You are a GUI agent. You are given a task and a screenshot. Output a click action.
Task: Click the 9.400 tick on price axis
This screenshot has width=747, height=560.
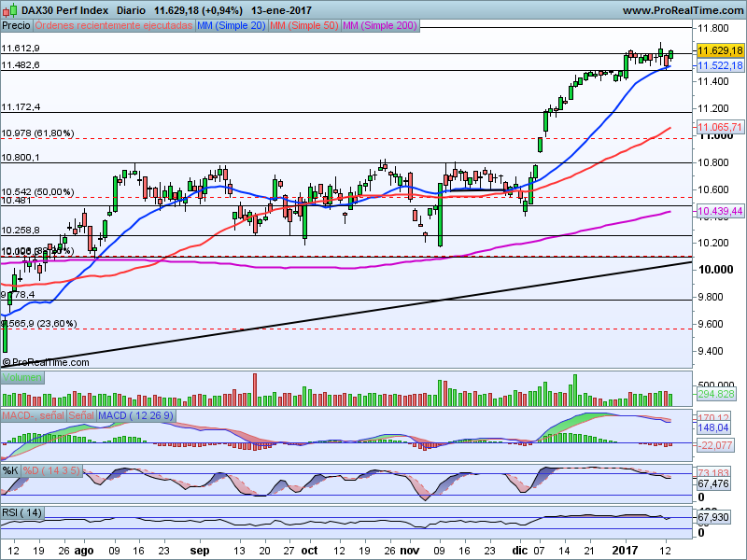[x=712, y=352]
